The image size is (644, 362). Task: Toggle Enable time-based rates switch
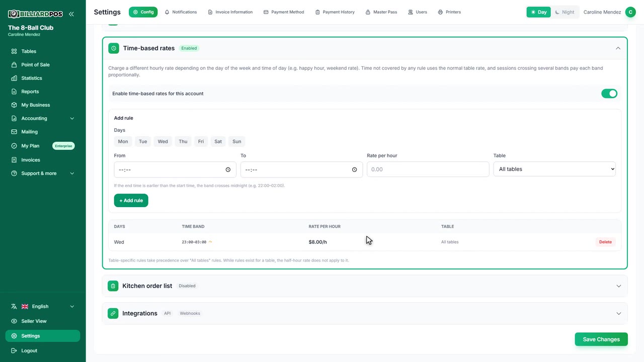pos(609,94)
